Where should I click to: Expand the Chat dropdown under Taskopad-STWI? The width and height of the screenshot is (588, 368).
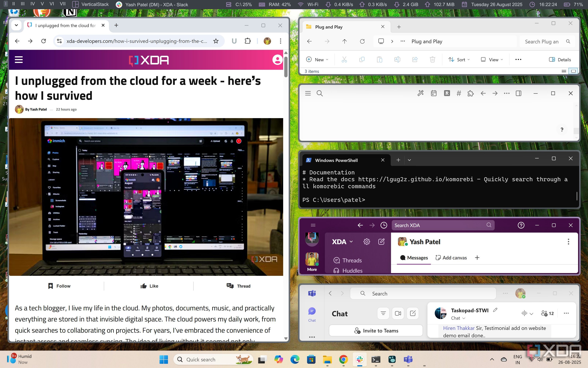[x=458, y=318]
